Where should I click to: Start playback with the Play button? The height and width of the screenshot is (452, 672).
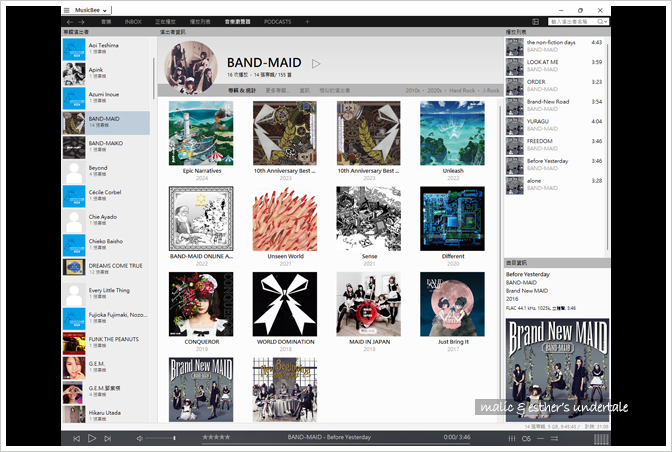[92, 438]
